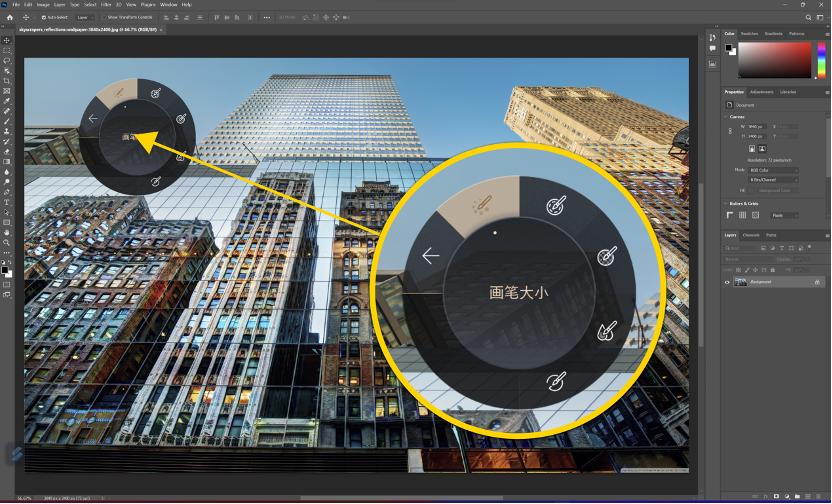The height and width of the screenshot is (504, 832).
Task: Hide the Background layer with eye icon
Action: coord(727,283)
